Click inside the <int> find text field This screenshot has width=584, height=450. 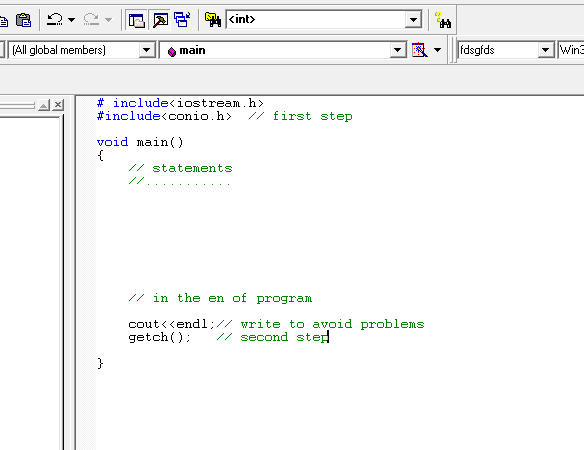(316, 19)
